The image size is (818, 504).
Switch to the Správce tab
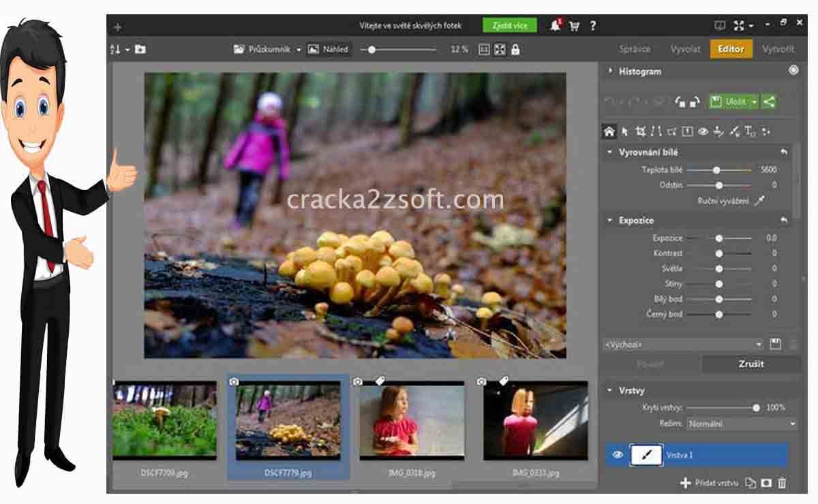[635, 49]
